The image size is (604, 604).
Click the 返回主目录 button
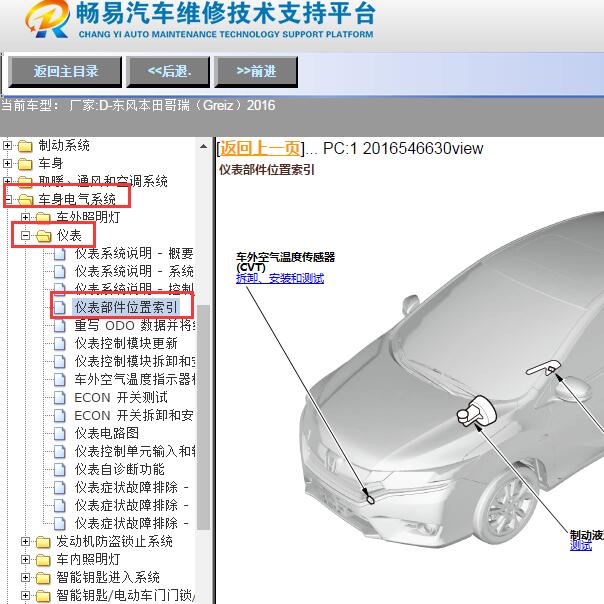(x=65, y=72)
